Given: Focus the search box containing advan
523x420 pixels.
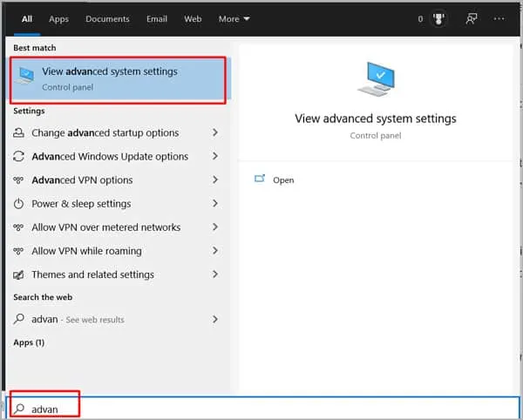Looking at the screenshot, I should pyautogui.click(x=263, y=409).
